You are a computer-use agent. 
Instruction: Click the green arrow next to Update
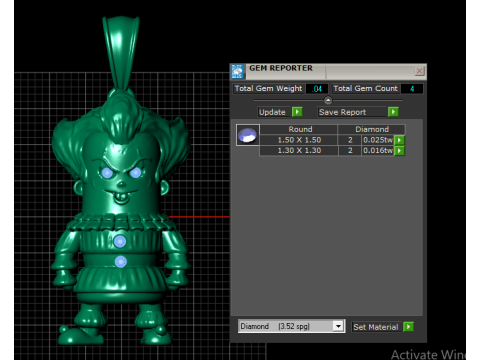pos(297,112)
